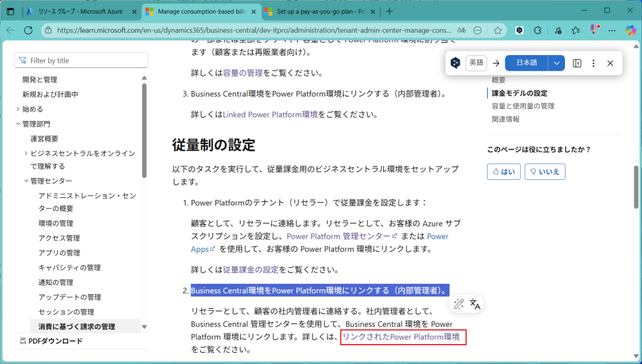Open the Copilot icon in toolbar
The width and height of the screenshot is (642, 364).
pyautogui.click(x=631, y=30)
